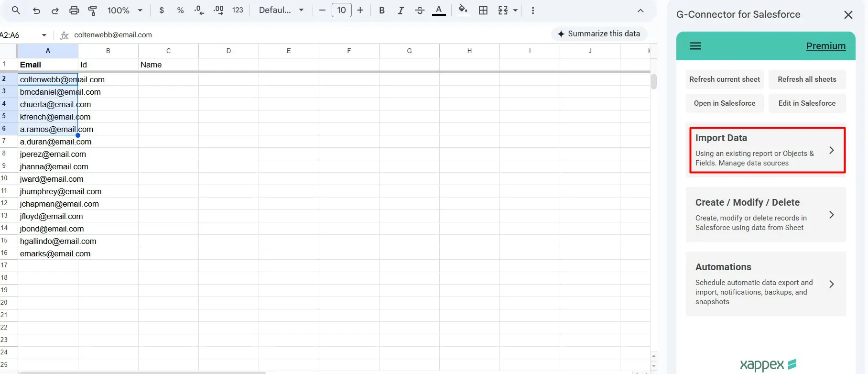Viewport: 868px width, 374px height.
Task: Open the text color picker
Action: [439, 10]
